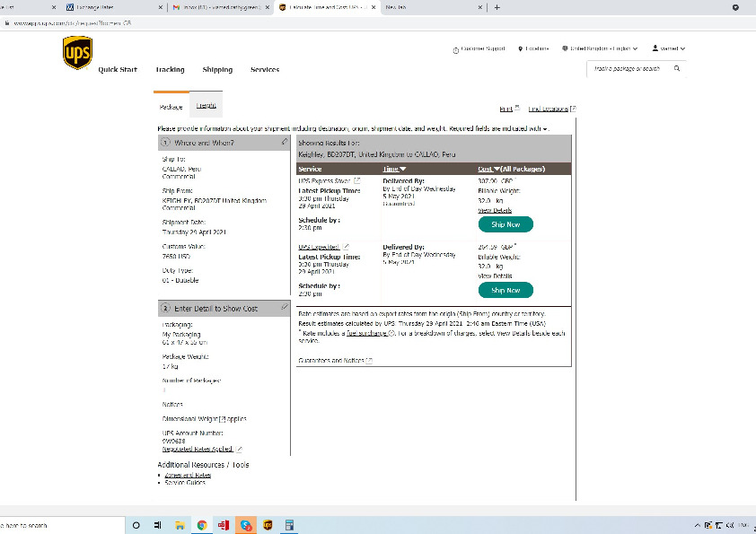Open the Find Locations help icon
756x534 pixels.
point(573,109)
